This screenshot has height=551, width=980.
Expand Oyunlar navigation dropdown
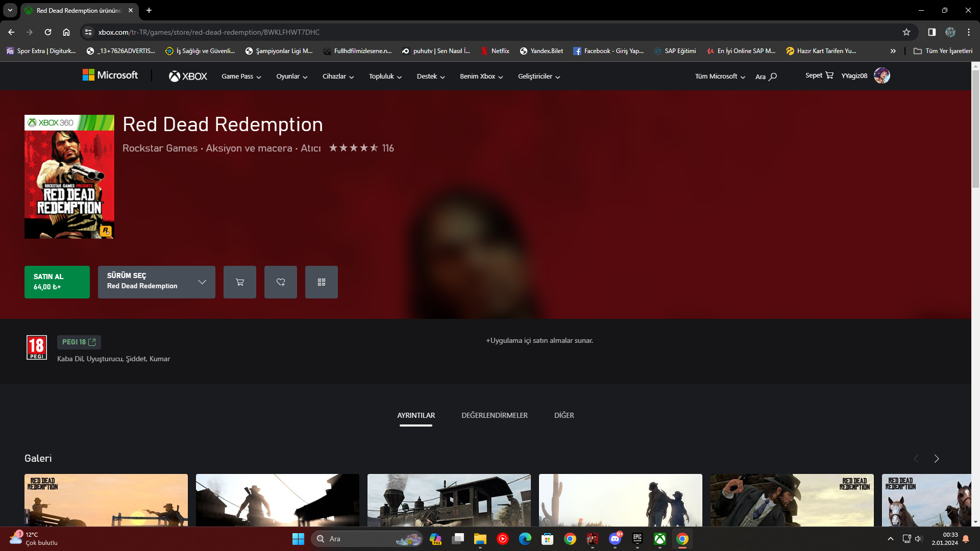coord(291,77)
